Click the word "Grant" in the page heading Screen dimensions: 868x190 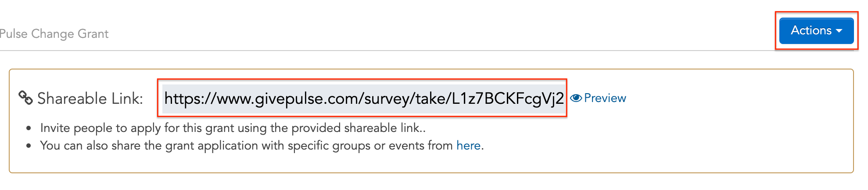[x=93, y=34]
